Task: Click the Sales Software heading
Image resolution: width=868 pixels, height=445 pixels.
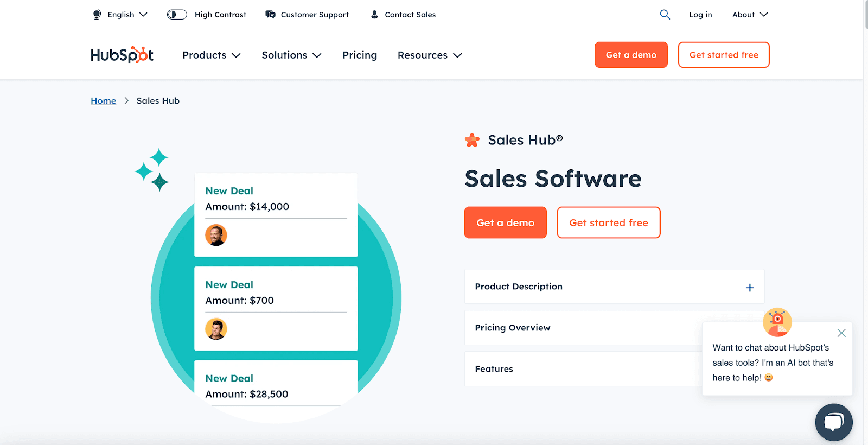Action: [x=553, y=179]
